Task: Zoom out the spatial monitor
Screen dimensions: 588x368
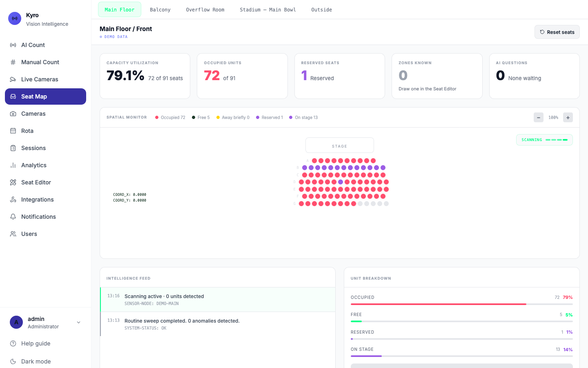Action: (x=539, y=117)
